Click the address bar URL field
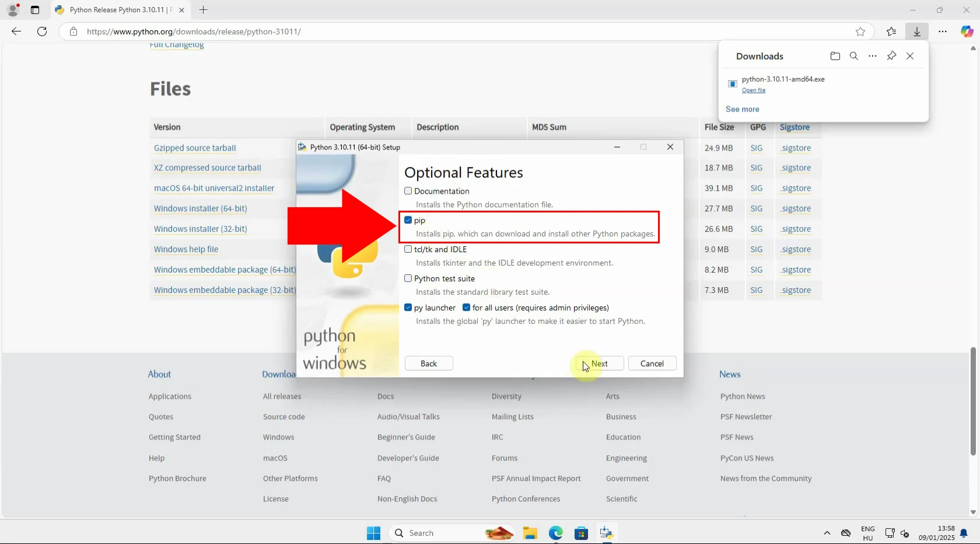The height and width of the screenshot is (544, 980). coord(467,32)
